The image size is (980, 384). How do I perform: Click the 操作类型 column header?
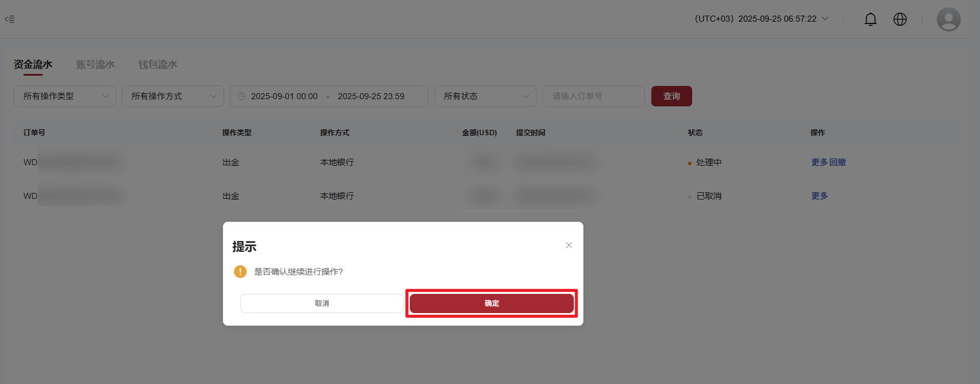pyautogui.click(x=237, y=132)
